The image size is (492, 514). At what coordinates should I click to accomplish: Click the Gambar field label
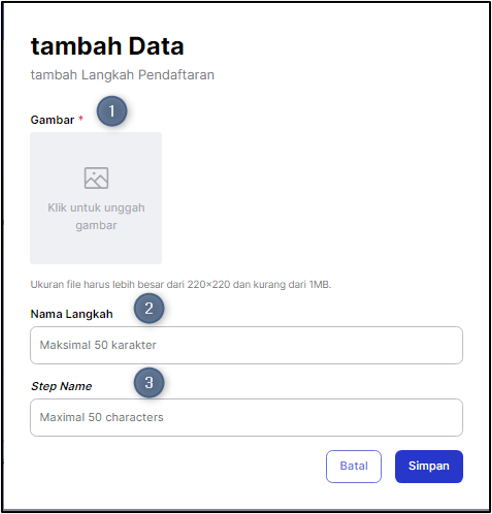click(x=52, y=120)
